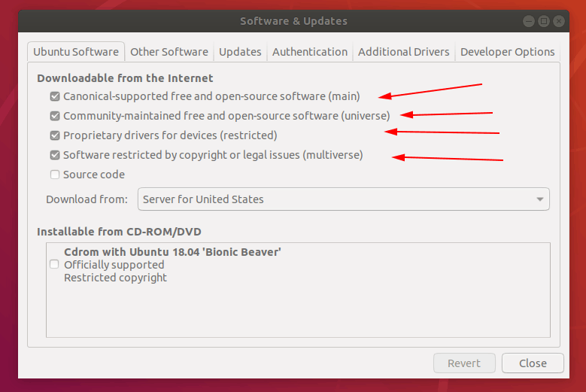This screenshot has width=586, height=392.
Task: Switch to the Developer Options tab
Action: pos(507,52)
